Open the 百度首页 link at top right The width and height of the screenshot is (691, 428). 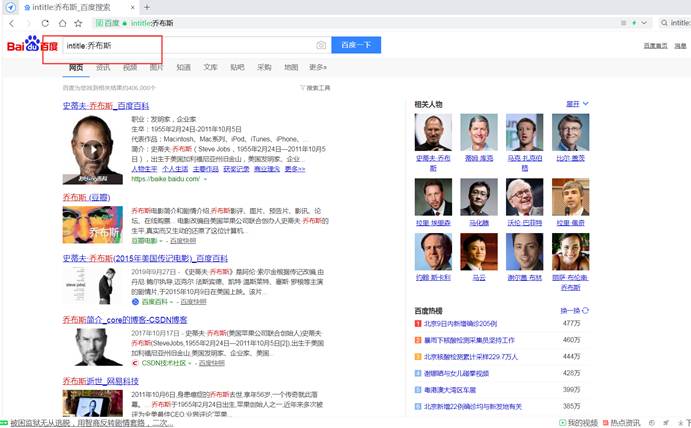pos(655,45)
